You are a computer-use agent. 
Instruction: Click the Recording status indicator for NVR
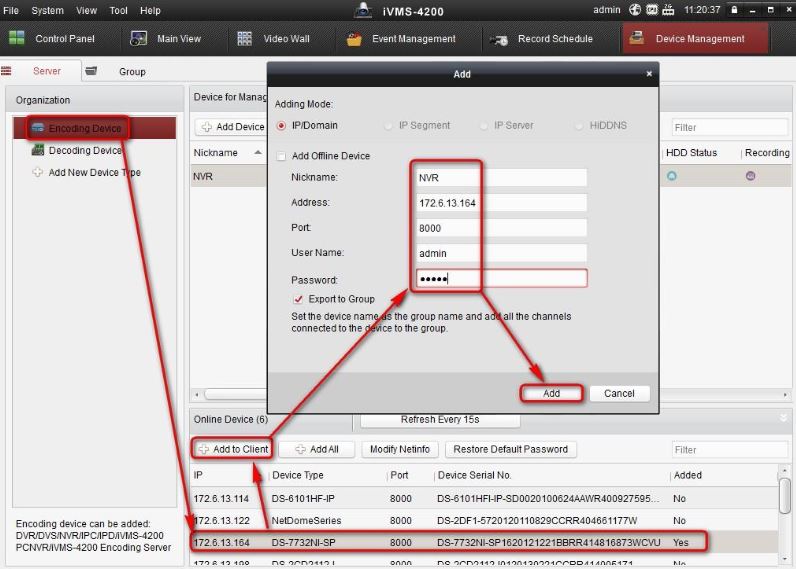pos(750,176)
